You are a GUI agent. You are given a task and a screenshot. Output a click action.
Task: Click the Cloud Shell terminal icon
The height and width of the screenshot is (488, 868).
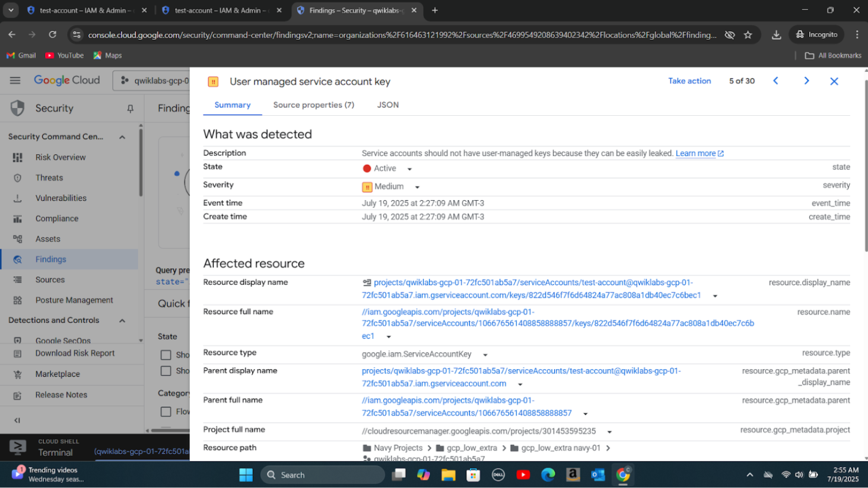pos(18,447)
